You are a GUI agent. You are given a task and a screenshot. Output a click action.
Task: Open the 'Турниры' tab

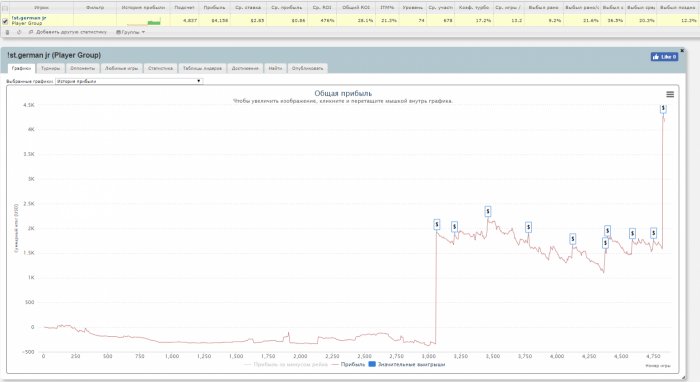click(50, 68)
